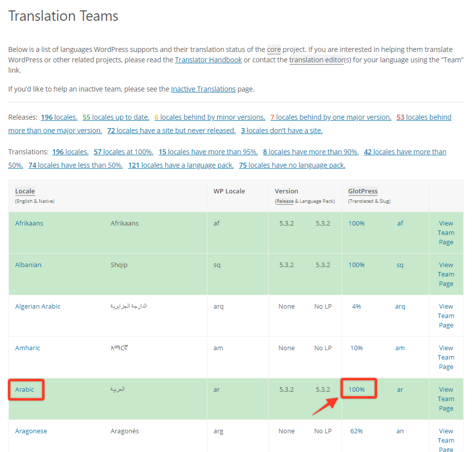This screenshot has width=476, height=452.
Task: Open the 7 locales behind by one major version link
Action: tap(331, 117)
